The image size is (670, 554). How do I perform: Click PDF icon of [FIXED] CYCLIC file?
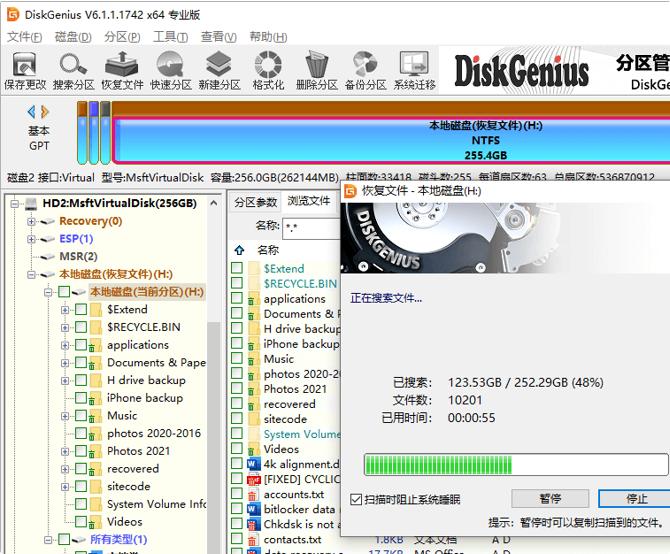pos(253,479)
